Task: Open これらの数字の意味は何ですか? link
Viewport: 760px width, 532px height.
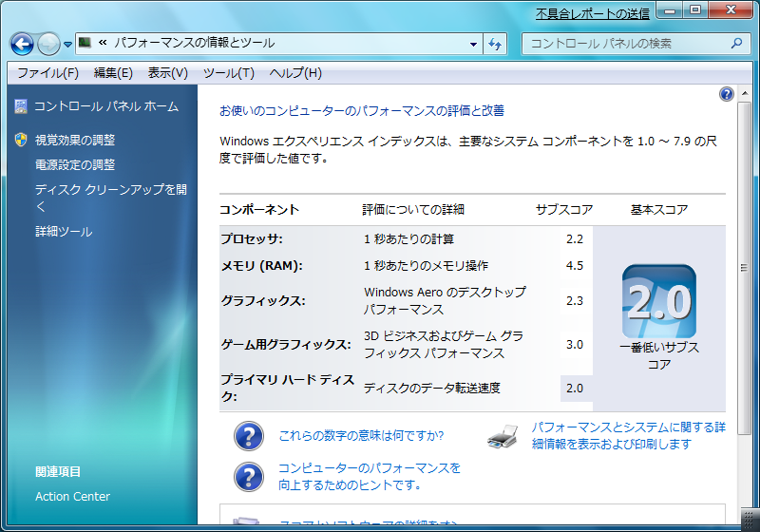Action: coord(361,436)
